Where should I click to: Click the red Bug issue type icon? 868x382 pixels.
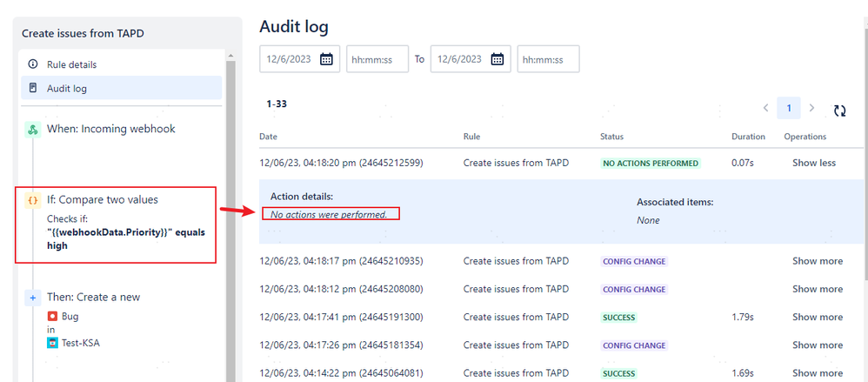pyautogui.click(x=52, y=317)
